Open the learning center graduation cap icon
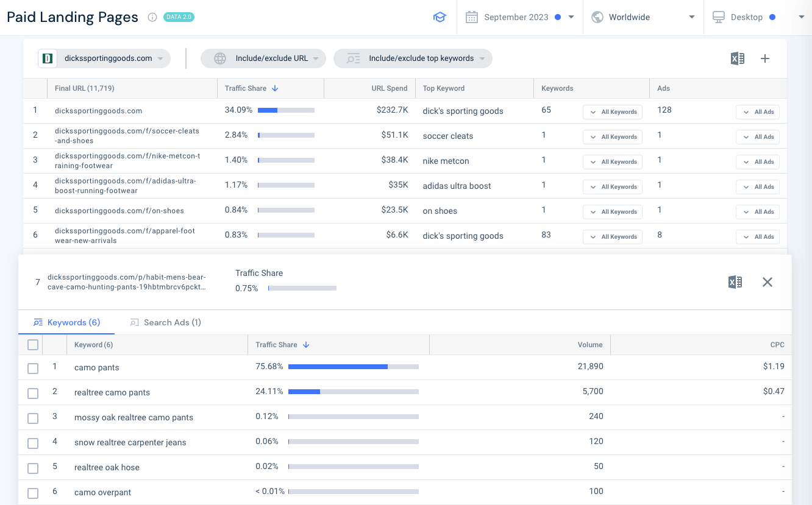Image resolution: width=812 pixels, height=505 pixels. (x=440, y=17)
